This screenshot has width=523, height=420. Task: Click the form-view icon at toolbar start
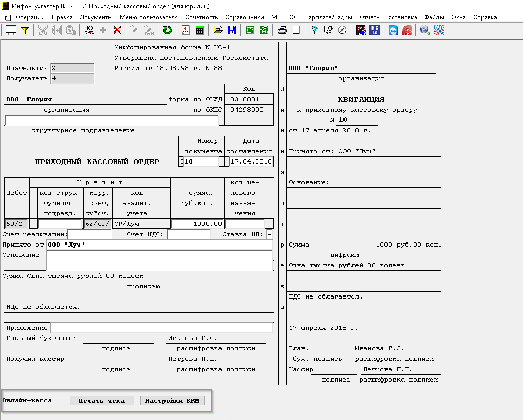coord(11,31)
